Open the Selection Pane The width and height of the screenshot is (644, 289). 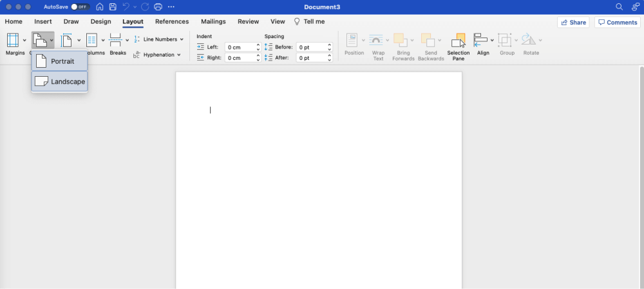coord(459,47)
